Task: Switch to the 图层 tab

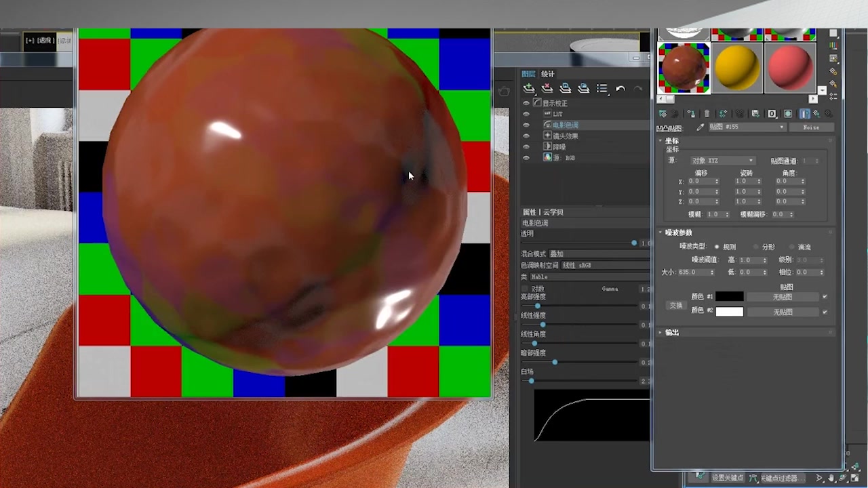Action: [x=528, y=74]
